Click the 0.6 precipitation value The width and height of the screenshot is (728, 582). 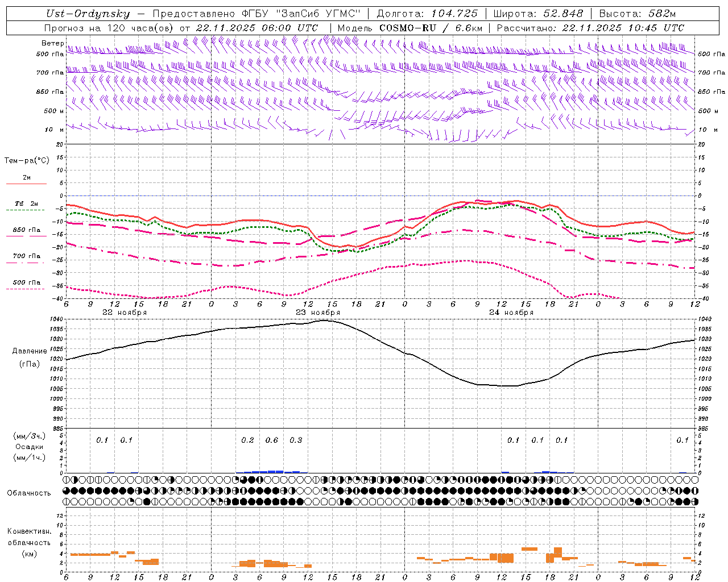pos(272,440)
